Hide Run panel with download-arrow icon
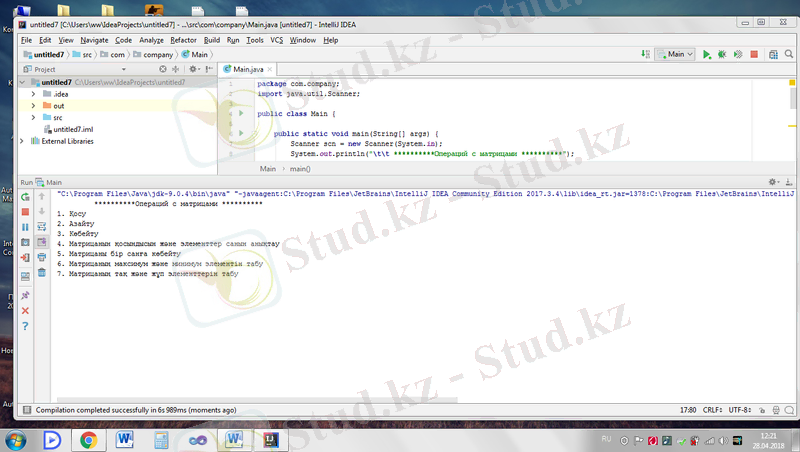This screenshot has width=800, height=452. pos(788,182)
